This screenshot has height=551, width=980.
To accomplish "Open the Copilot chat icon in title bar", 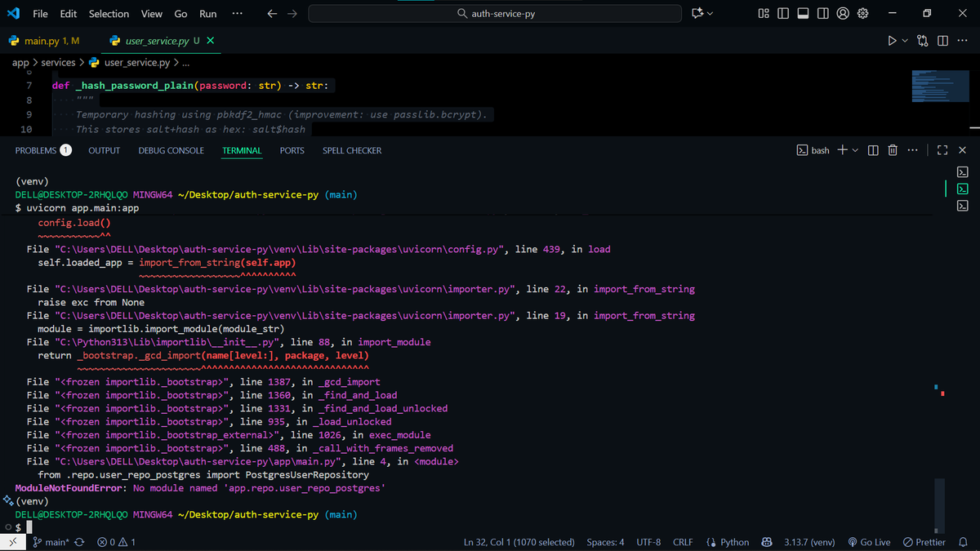I will pos(697,13).
